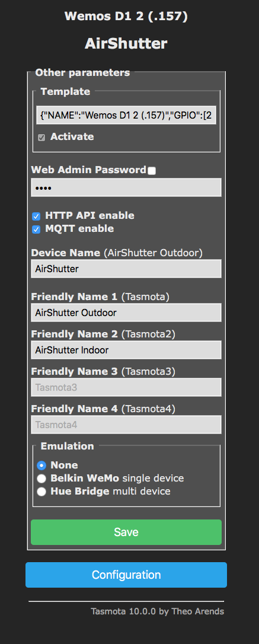Click the 'Device Name (AirShutter Outdoor)' label
259x644 pixels.
[x=117, y=253]
